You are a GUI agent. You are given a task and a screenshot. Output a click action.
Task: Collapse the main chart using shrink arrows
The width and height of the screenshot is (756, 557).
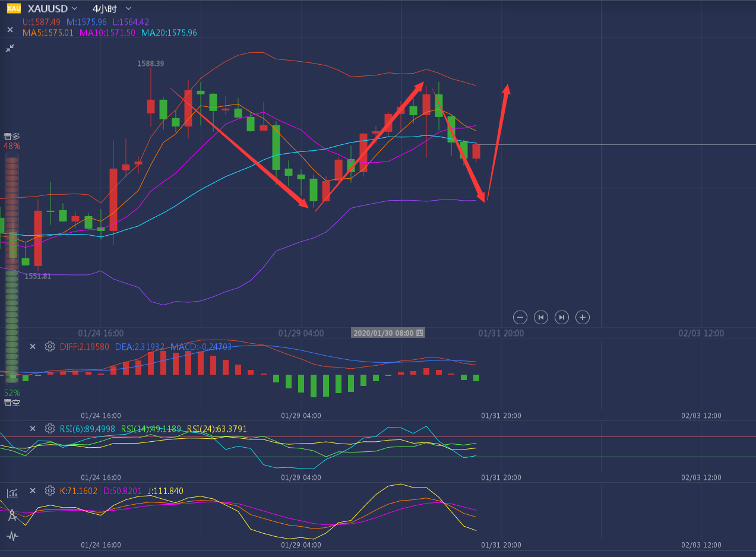(x=10, y=48)
